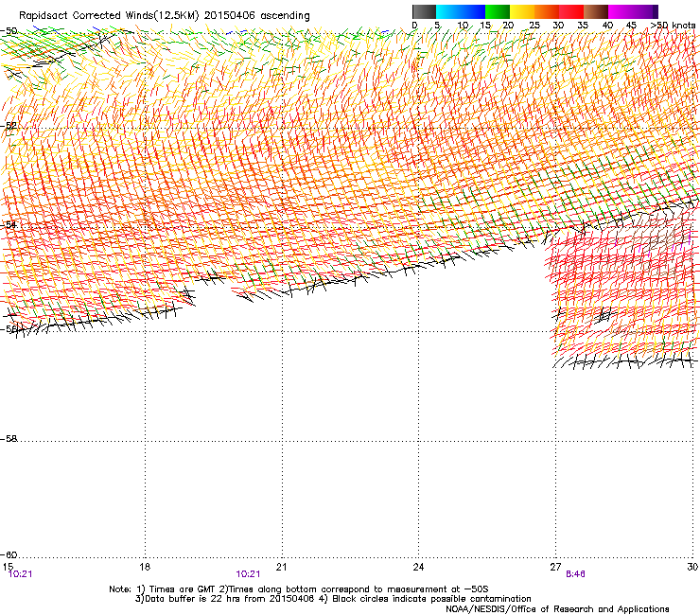
Task: Click the '-56' latitude label
Action: (9, 329)
